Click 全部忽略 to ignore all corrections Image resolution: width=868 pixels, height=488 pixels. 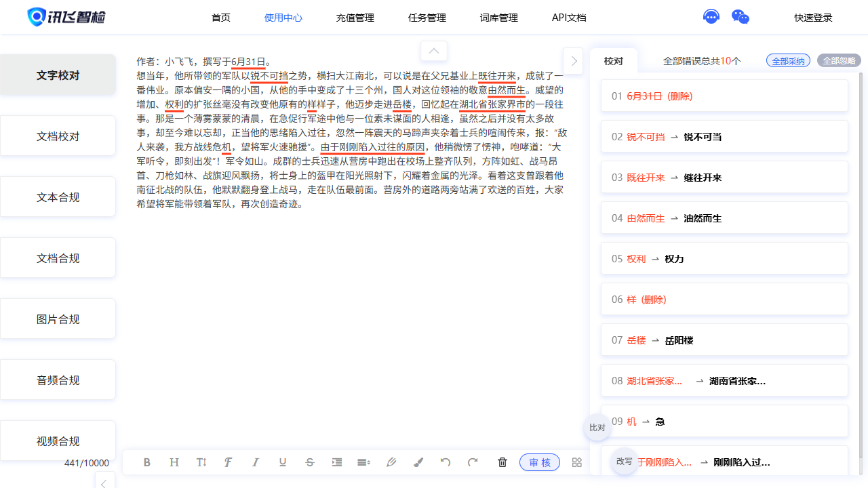click(839, 61)
